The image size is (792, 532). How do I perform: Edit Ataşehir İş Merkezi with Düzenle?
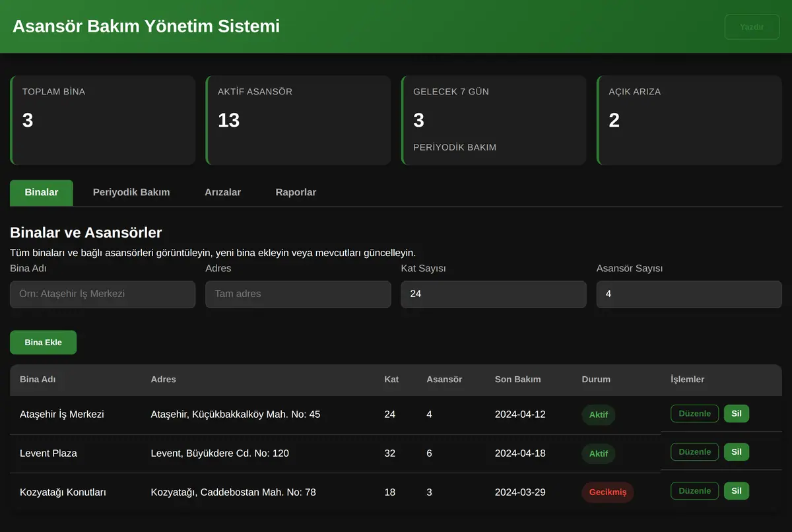[x=694, y=414]
